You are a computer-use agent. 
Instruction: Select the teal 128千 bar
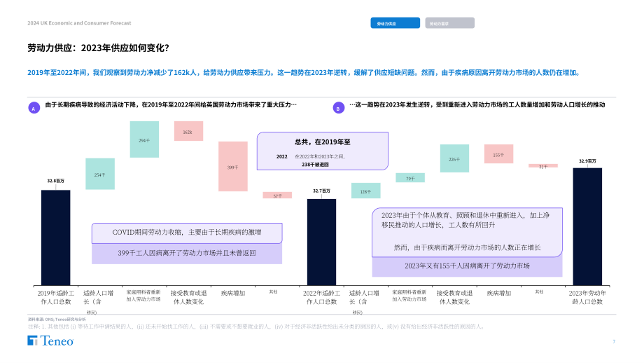[365, 191]
